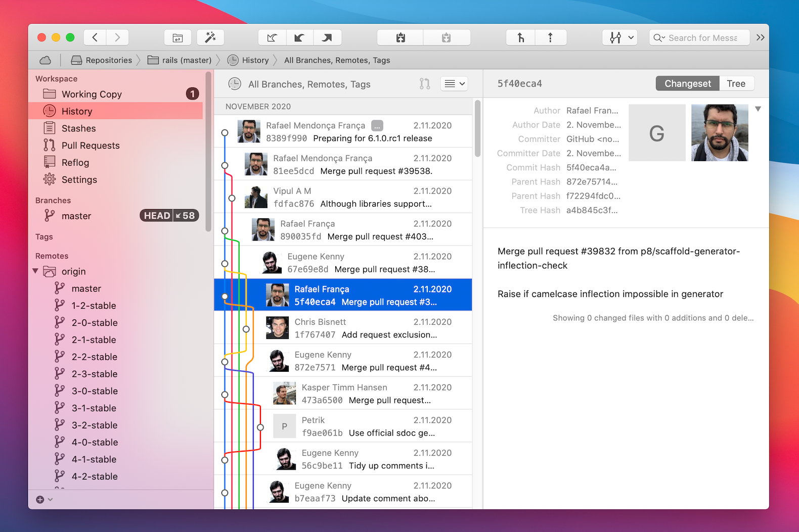Image resolution: width=799 pixels, height=532 pixels.
Task: Open Working Copy in the sidebar
Action: pos(92,94)
